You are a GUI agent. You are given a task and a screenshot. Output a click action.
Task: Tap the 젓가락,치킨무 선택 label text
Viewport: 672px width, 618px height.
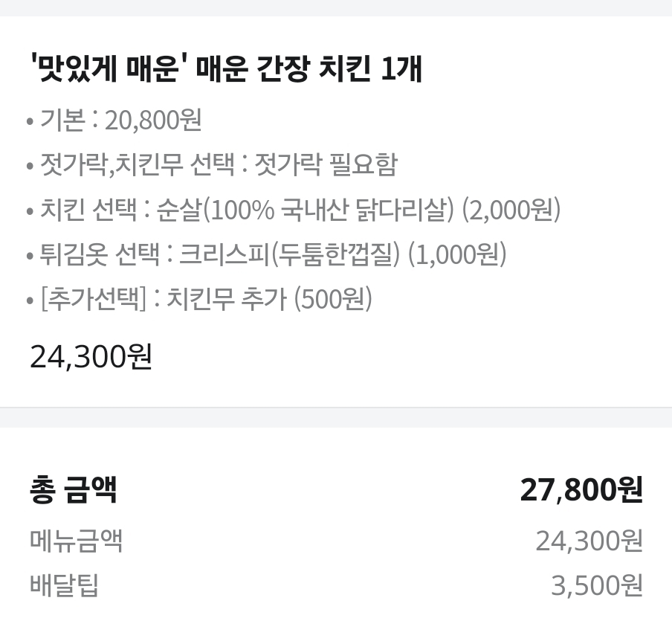[x=137, y=164]
